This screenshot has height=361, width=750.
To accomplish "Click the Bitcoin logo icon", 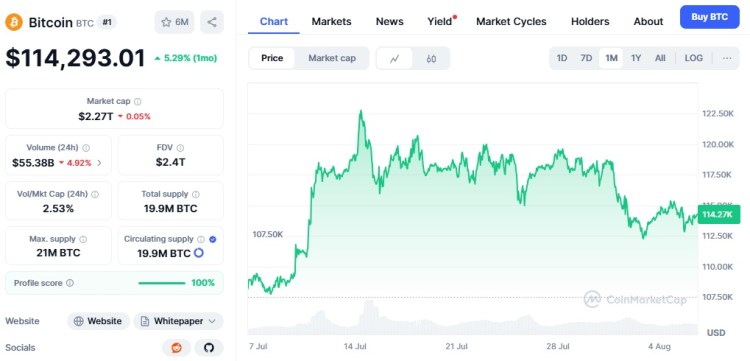I will (x=14, y=22).
